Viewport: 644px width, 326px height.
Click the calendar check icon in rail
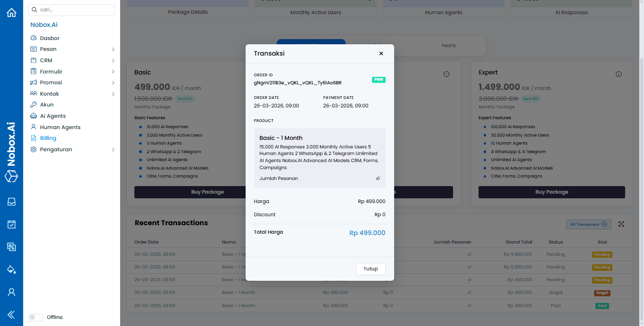(11, 224)
